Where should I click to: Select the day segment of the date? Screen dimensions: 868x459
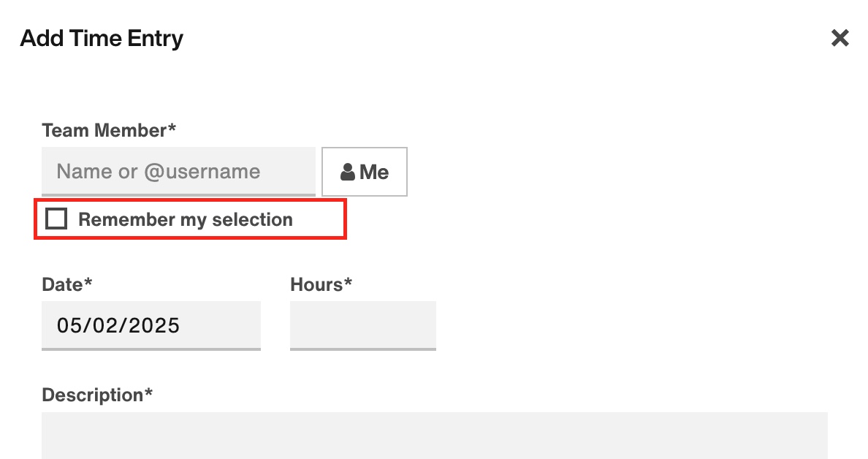click(104, 325)
